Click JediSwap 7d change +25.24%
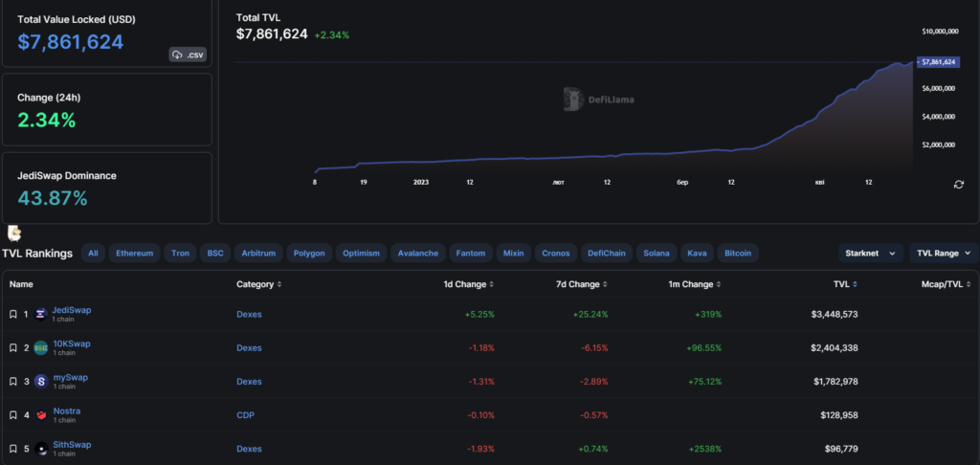The image size is (980, 465). click(590, 315)
